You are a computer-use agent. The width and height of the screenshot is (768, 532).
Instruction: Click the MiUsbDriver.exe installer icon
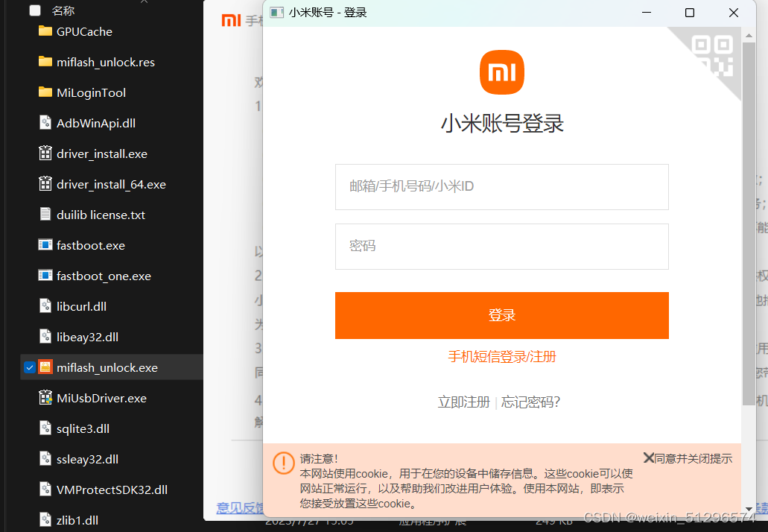(x=45, y=397)
